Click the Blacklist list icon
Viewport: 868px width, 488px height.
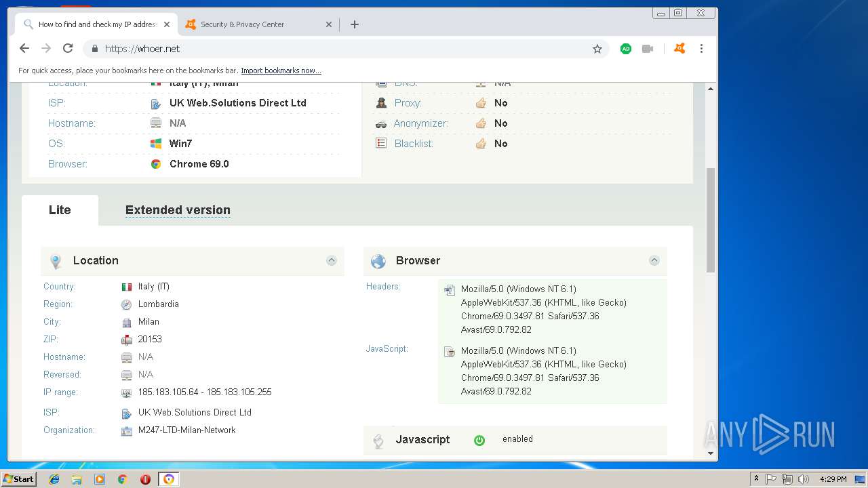[381, 143]
